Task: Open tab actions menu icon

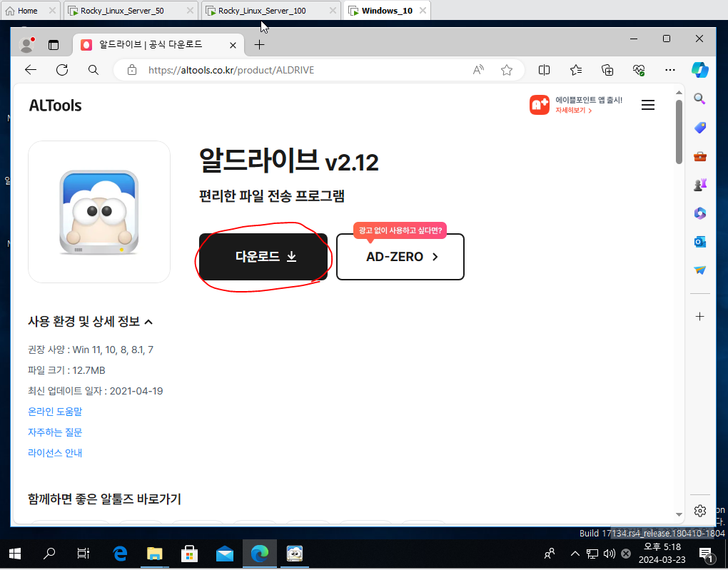Action: point(54,45)
